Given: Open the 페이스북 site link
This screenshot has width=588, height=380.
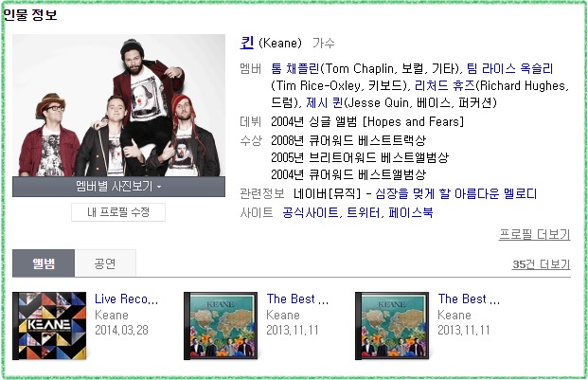Looking at the screenshot, I should coord(411,212).
